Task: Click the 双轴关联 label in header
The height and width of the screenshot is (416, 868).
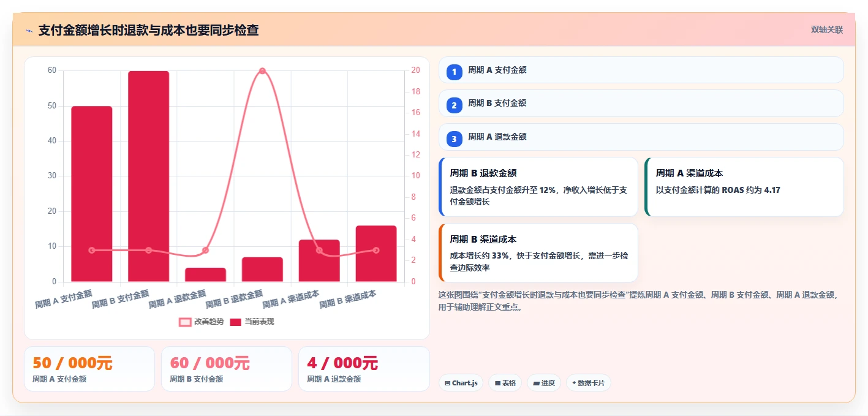Action: (827, 29)
